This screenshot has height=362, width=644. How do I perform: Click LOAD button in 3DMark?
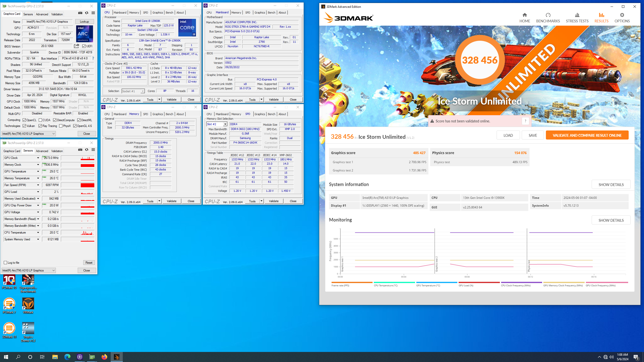click(x=508, y=135)
